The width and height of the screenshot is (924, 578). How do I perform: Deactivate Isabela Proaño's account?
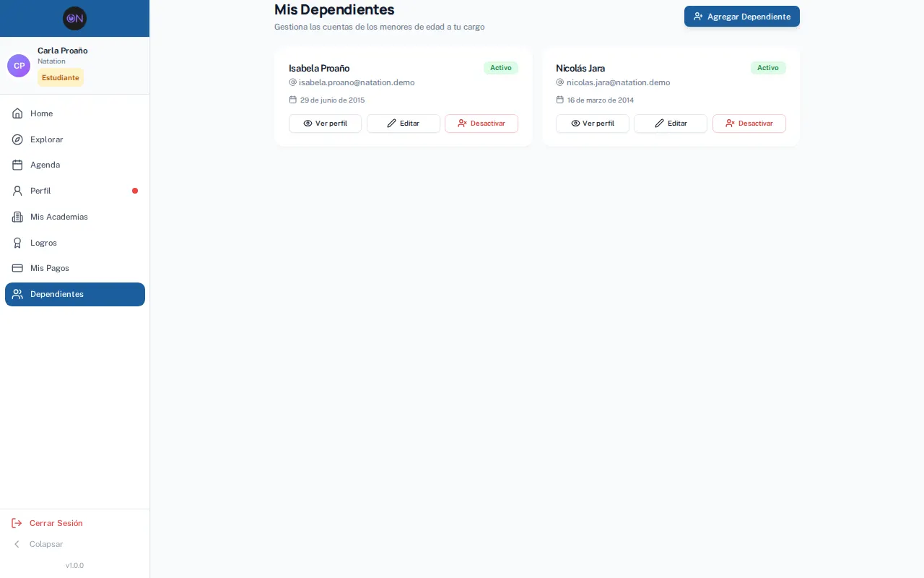pyautogui.click(x=481, y=124)
